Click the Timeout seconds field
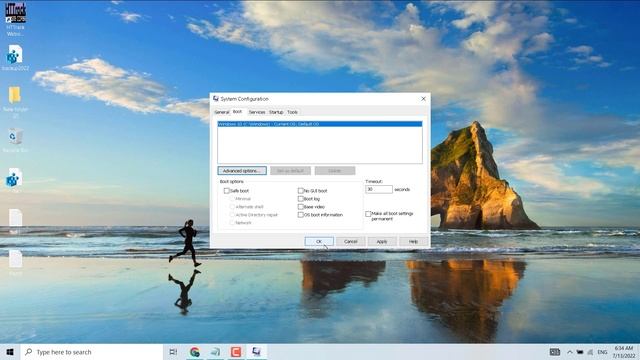 tap(379, 189)
